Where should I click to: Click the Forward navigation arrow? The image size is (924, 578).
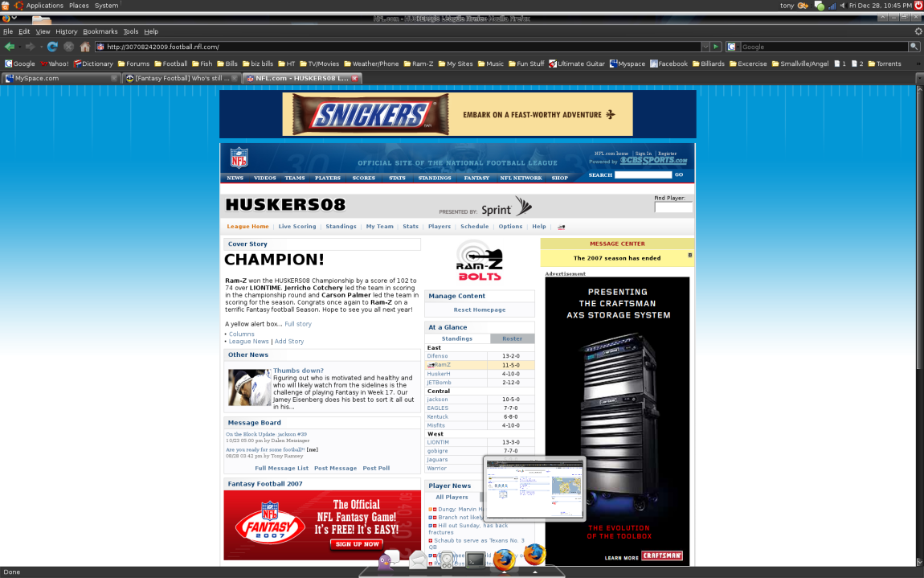click(x=30, y=47)
